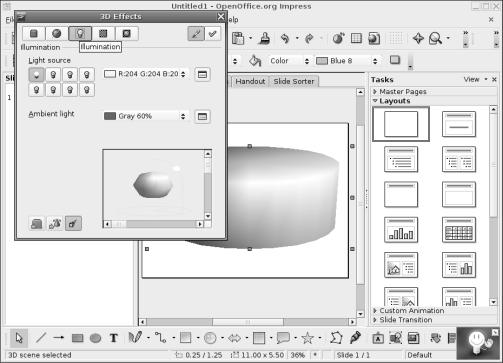Switch to Slide Sorter tab
Image resolution: width=503 pixels, height=363 pixels.
click(294, 81)
